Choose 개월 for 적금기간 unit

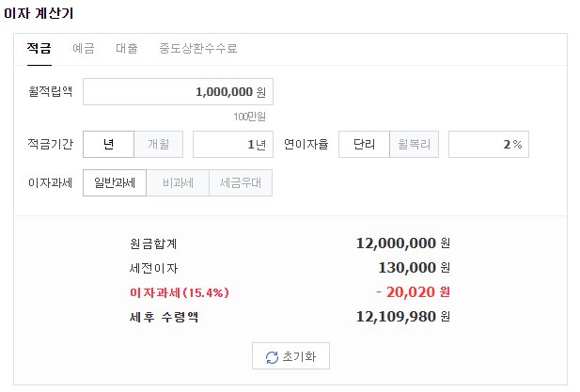[158, 144]
